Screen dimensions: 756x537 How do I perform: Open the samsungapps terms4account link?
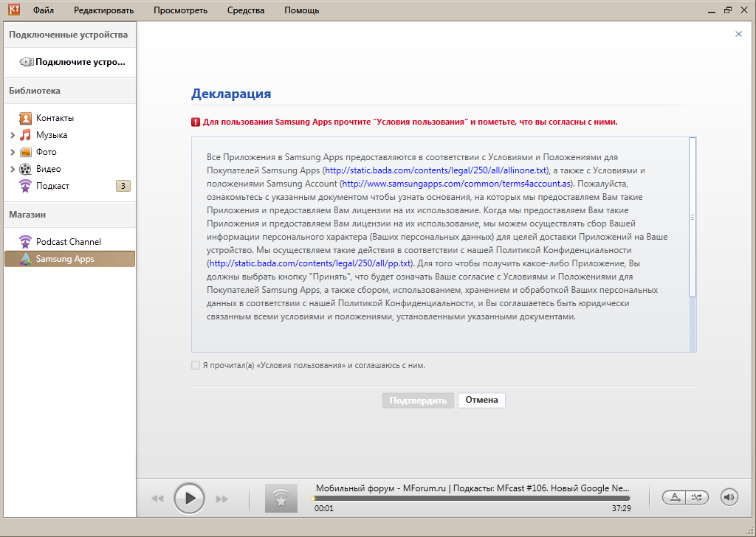[x=456, y=184]
